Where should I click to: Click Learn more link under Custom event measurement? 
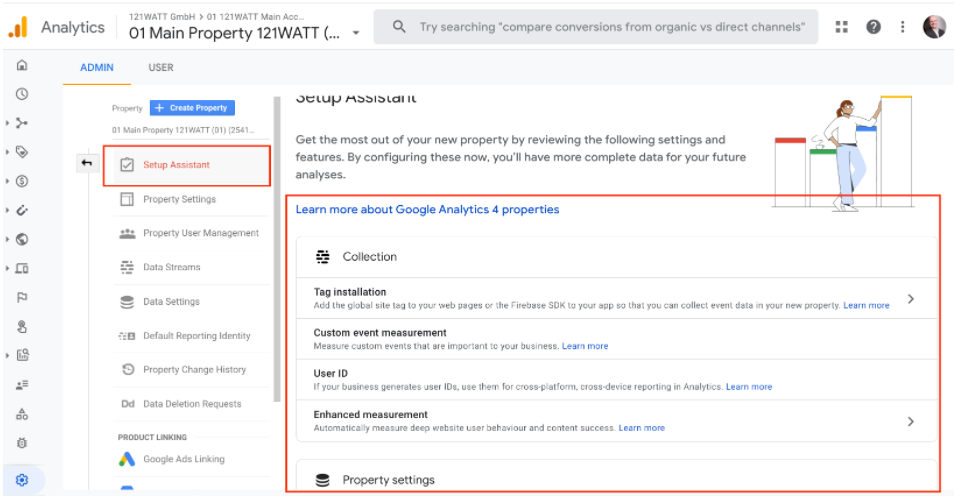pos(585,346)
